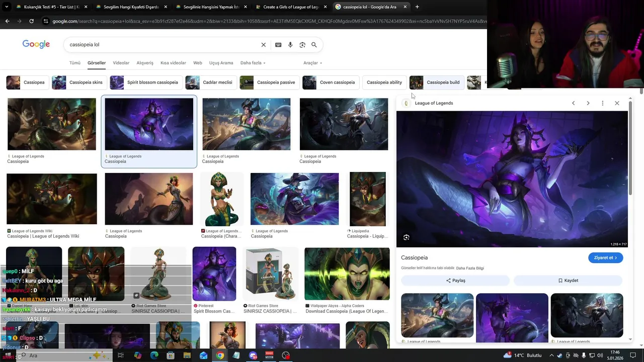Viewport: 644px width, 362px height.
Task: Clear the search box with X icon
Action: tap(263, 45)
